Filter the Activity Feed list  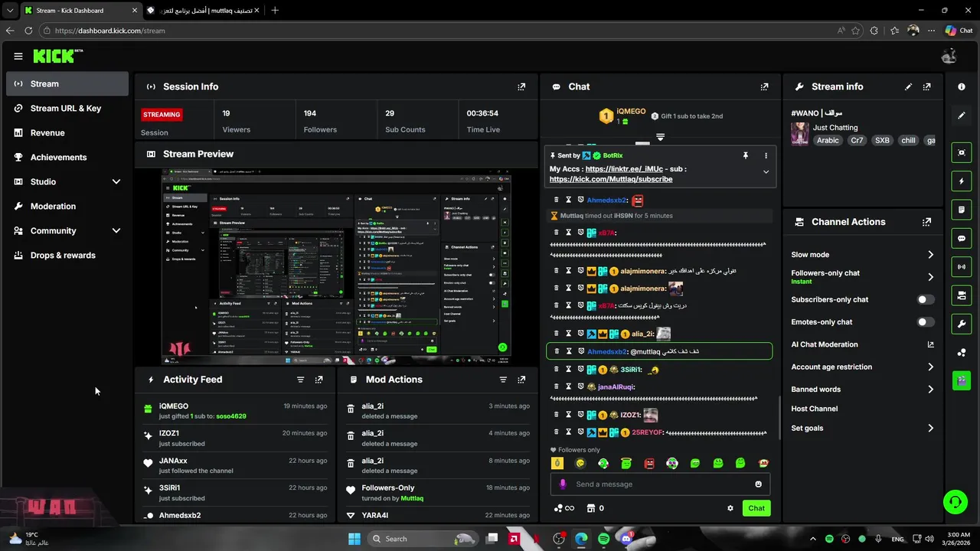300,380
